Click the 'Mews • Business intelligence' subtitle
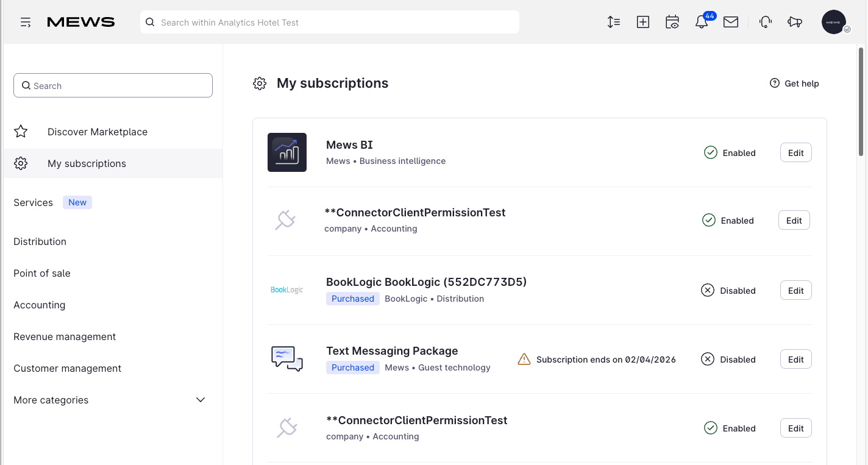Image resolution: width=868 pixels, height=465 pixels. click(386, 161)
